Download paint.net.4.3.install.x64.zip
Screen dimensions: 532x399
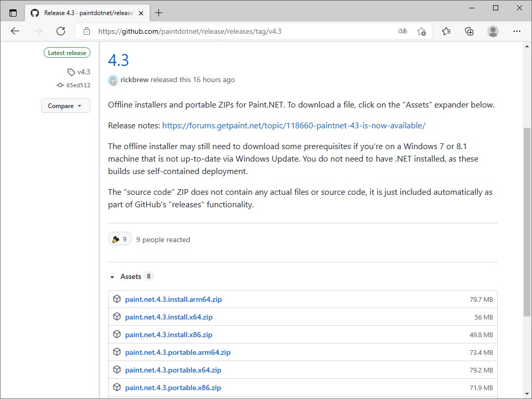point(169,317)
